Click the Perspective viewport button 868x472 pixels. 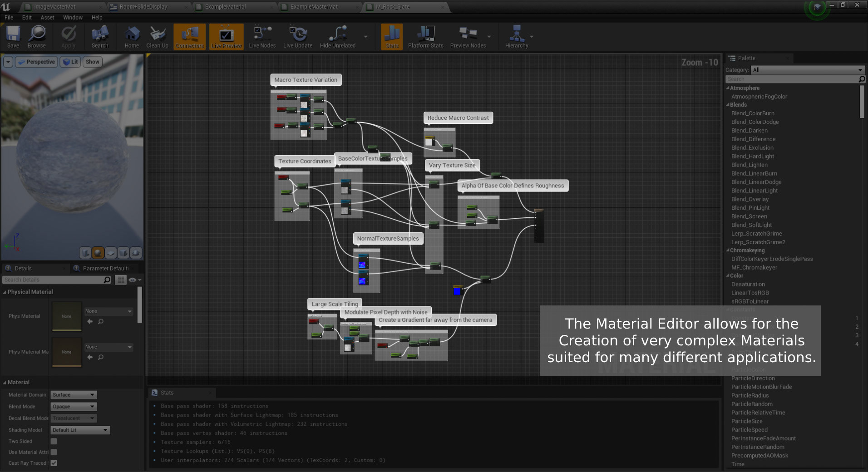(36, 62)
